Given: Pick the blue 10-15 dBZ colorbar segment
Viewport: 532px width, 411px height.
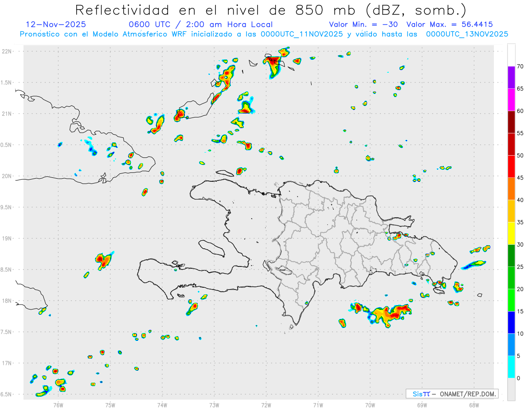Looking at the screenshot, I should [511, 322].
